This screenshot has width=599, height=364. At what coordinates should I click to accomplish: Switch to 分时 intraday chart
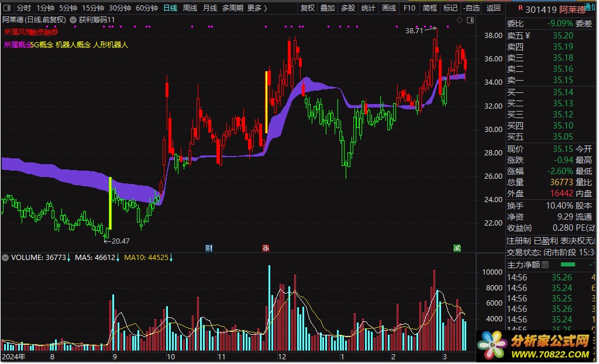pos(23,8)
